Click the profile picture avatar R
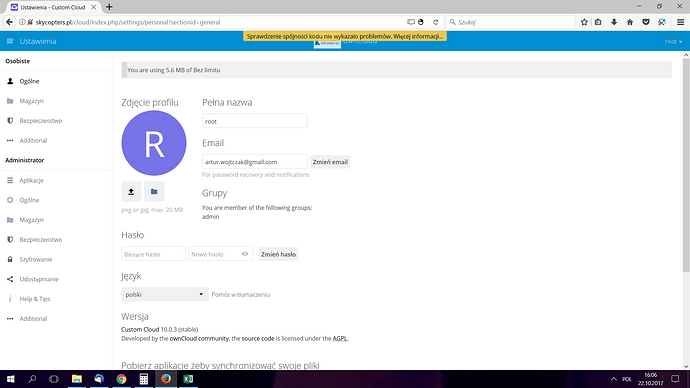This screenshot has height=388, width=690. coord(154,143)
